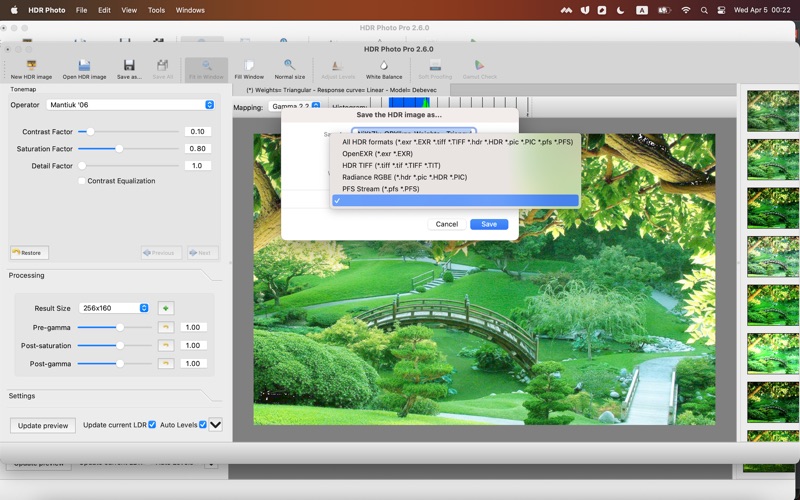Screen dimensions: 800x500
Task: Expand the Result Size 256x160 dropdown
Action: 115,308
